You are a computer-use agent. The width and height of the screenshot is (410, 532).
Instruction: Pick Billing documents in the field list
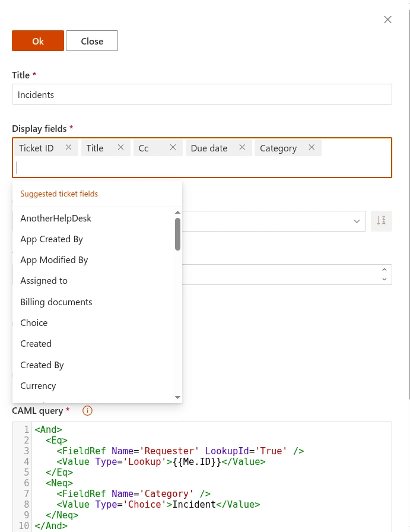coord(56,302)
